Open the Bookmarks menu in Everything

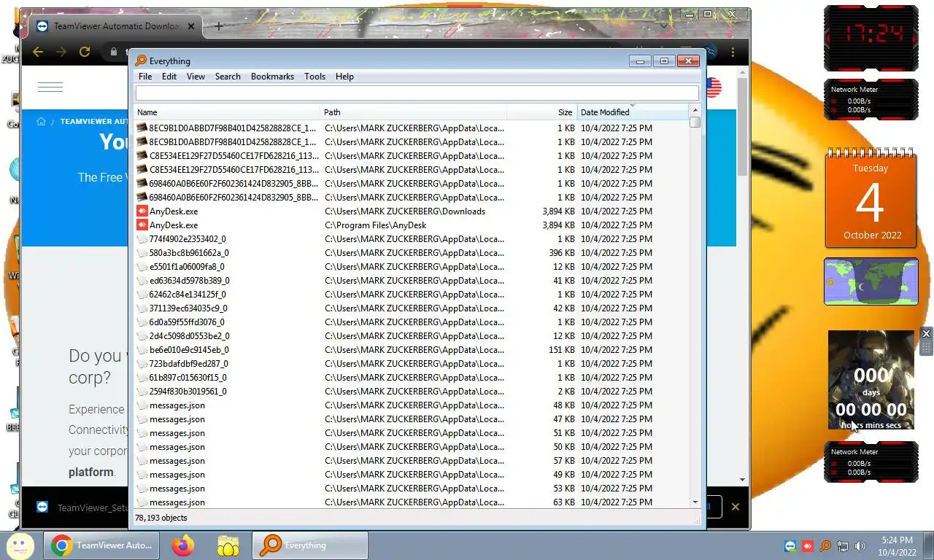pyautogui.click(x=272, y=77)
